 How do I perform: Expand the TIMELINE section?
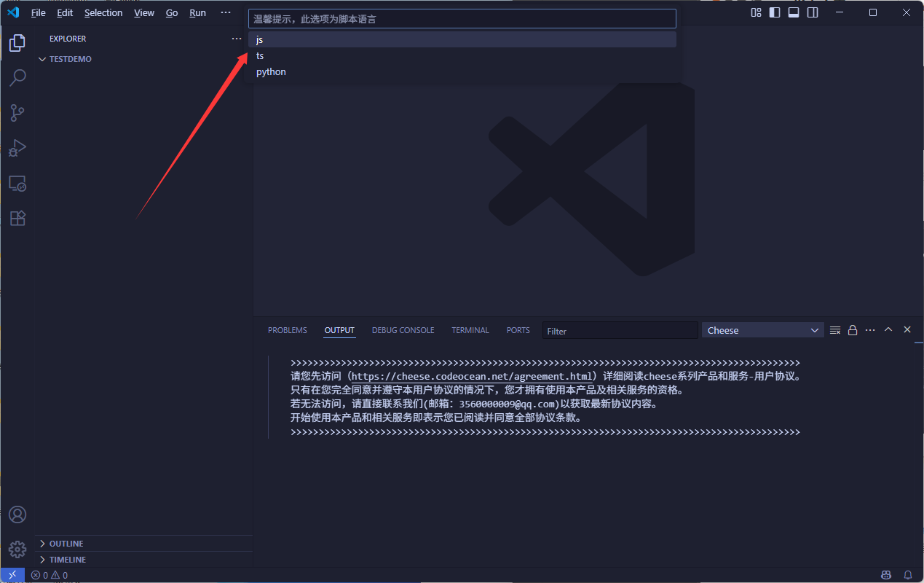143,560
